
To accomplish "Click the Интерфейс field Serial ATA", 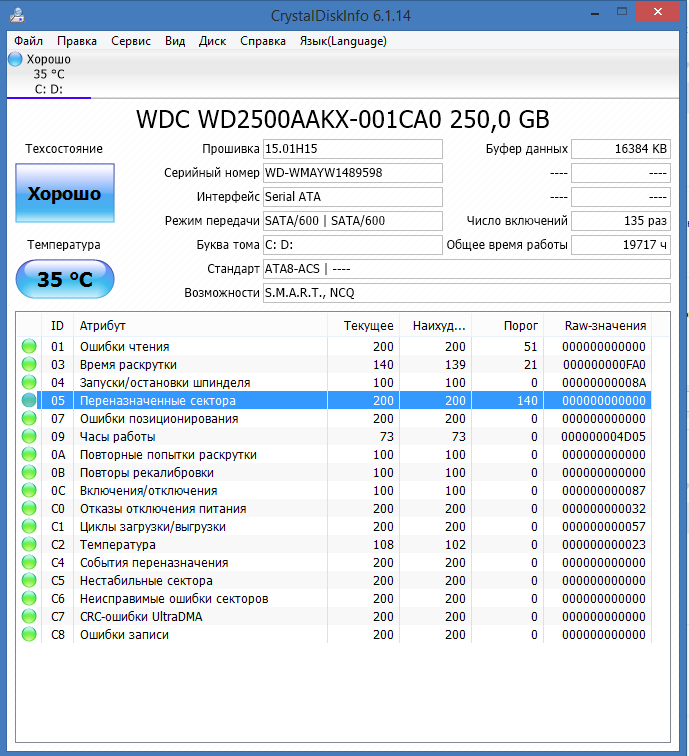I will pyautogui.click(x=352, y=197).
